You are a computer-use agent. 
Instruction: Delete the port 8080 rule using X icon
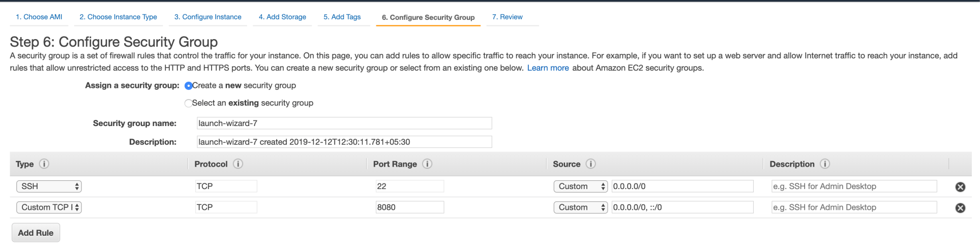(x=960, y=208)
